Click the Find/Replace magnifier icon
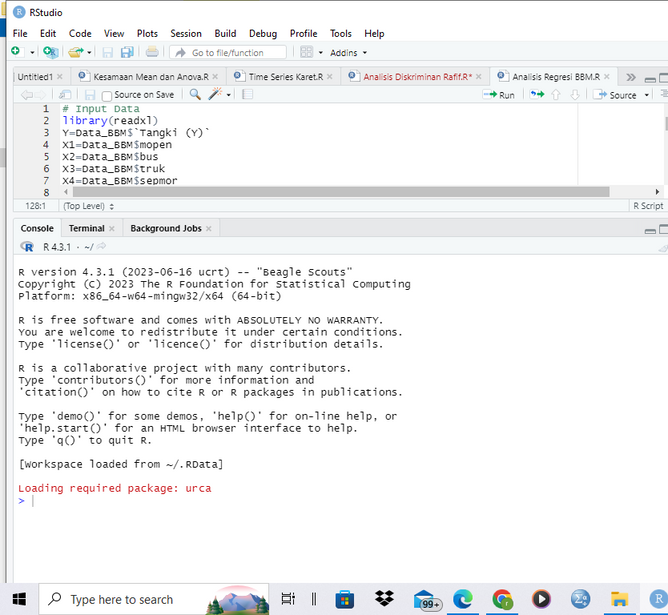Image resolution: width=668 pixels, height=615 pixels. point(195,95)
